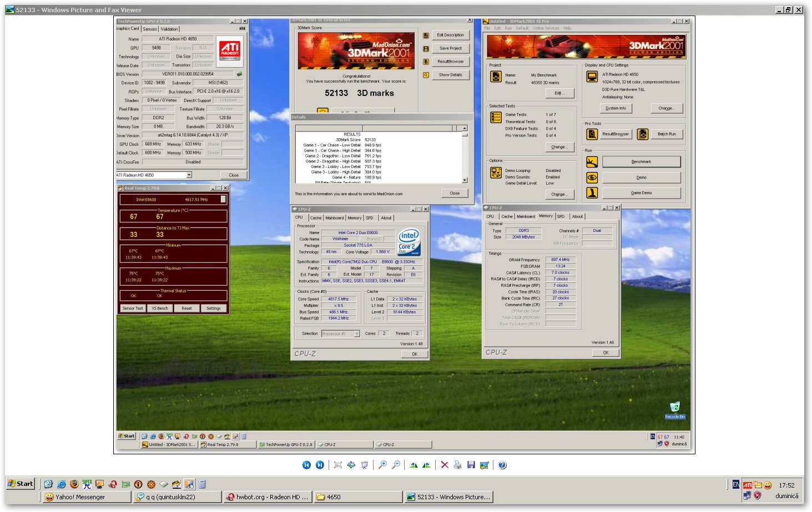Image resolution: width=812 pixels, height=512 pixels.
Task: Launch Firefox from Quick Launch
Action: click(74, 484)
